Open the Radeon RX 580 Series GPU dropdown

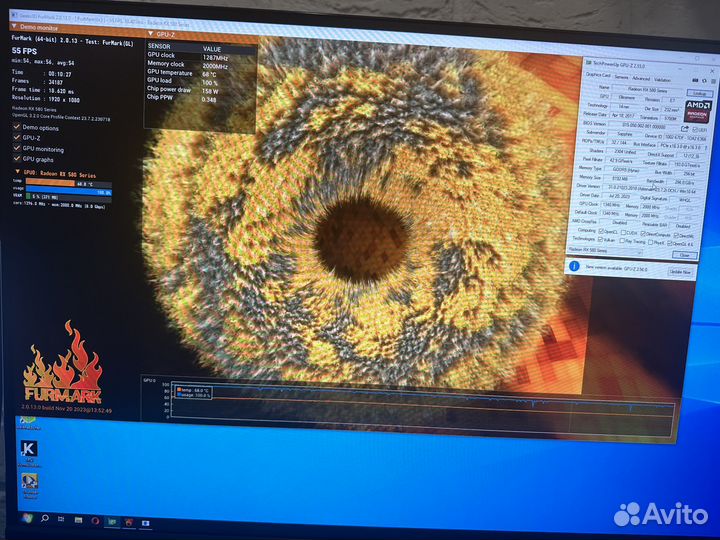(605, 251)
